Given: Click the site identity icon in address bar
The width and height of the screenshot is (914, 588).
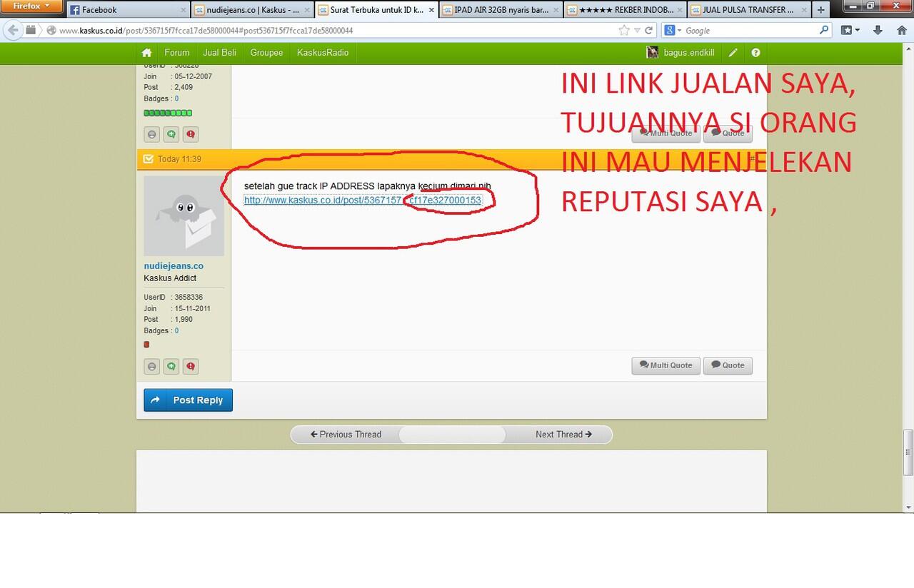Looking at the screenshot, I should coord(51,31).
